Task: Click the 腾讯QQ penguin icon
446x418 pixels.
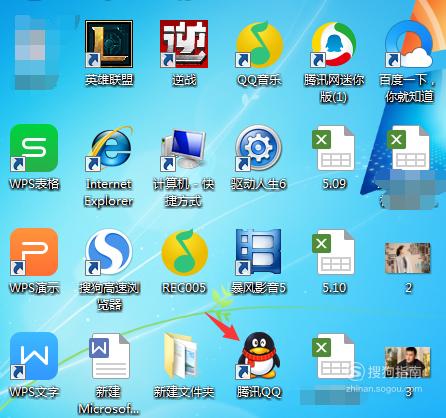Action: click(x=259, y=356)
